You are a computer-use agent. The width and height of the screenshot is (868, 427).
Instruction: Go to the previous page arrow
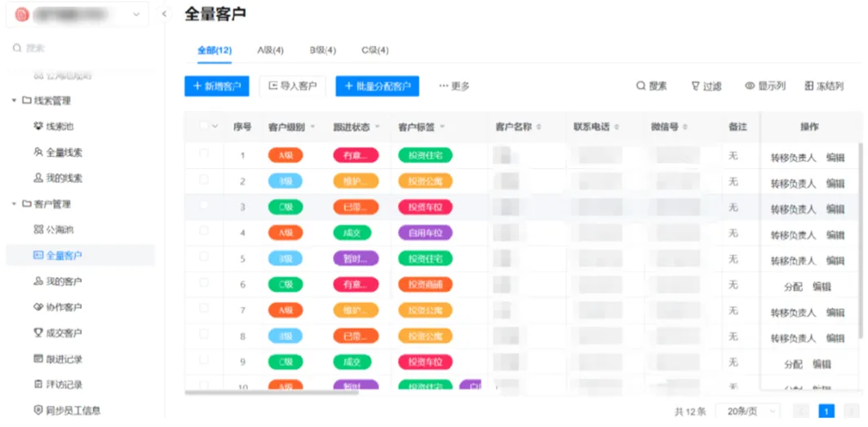[x=801, y=411]
